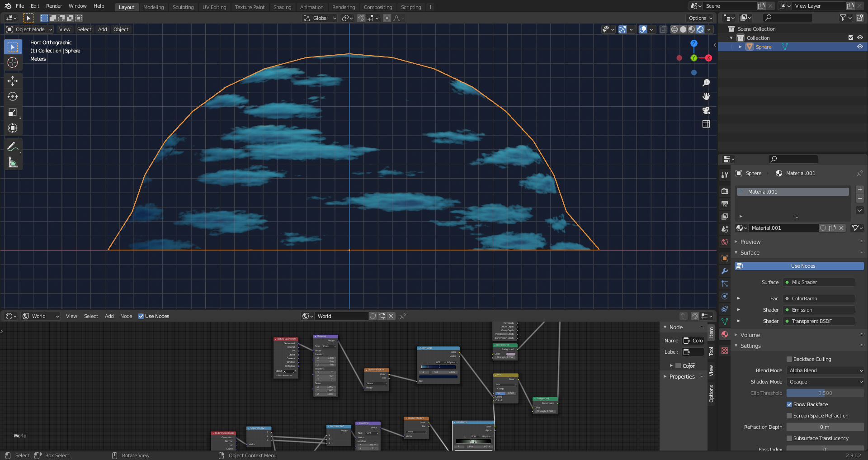This screenshot has width=868, height=460.
Task: Switch to the Shading workspace tab
Action: click(282, 7)
